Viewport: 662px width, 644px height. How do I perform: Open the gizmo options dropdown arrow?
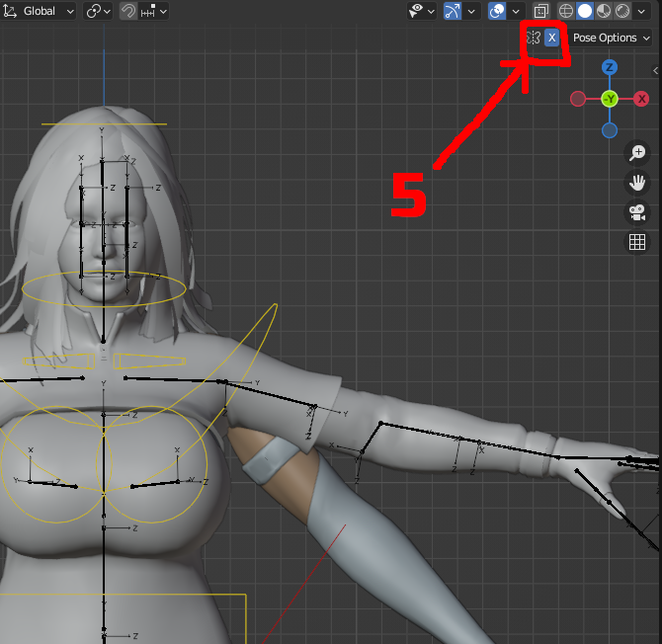(471, 11)
